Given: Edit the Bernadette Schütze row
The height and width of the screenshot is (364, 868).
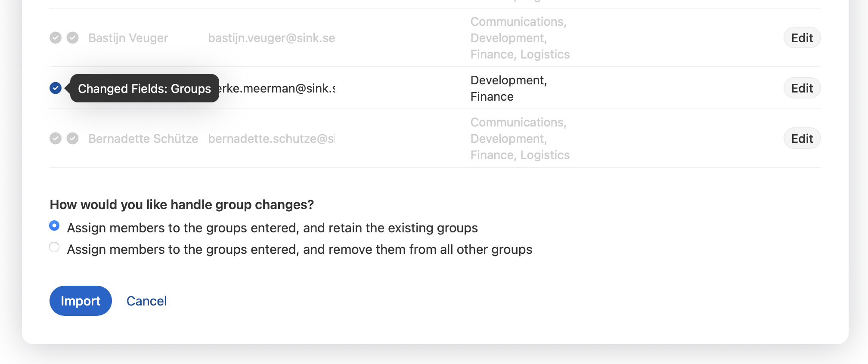Looking at the screenshot, I should coord(802,139).
